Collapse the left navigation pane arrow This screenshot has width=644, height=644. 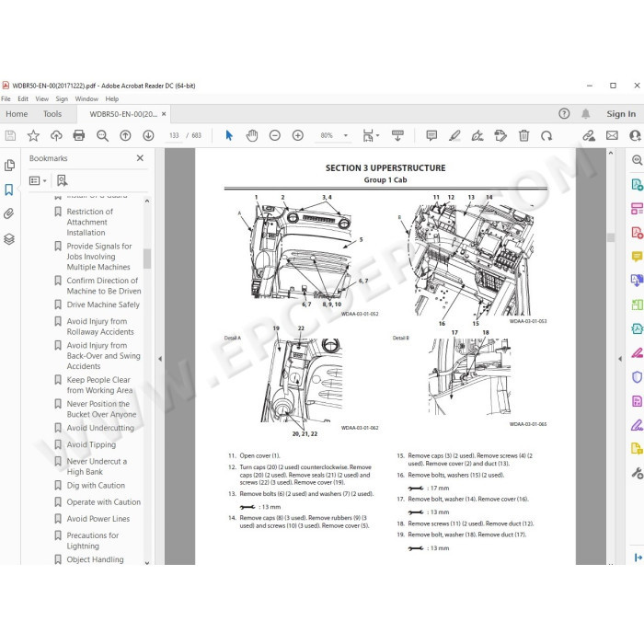[x=160, y=359]
